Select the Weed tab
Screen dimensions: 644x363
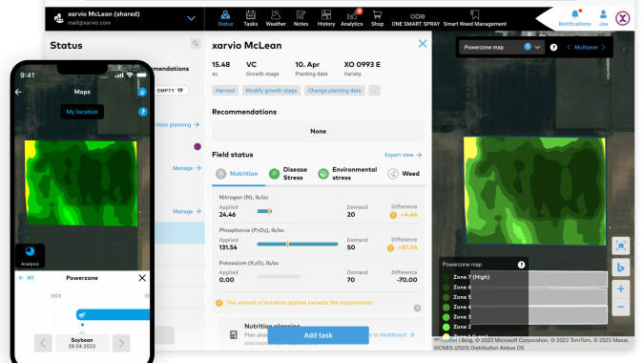click(x=404, y=174)
